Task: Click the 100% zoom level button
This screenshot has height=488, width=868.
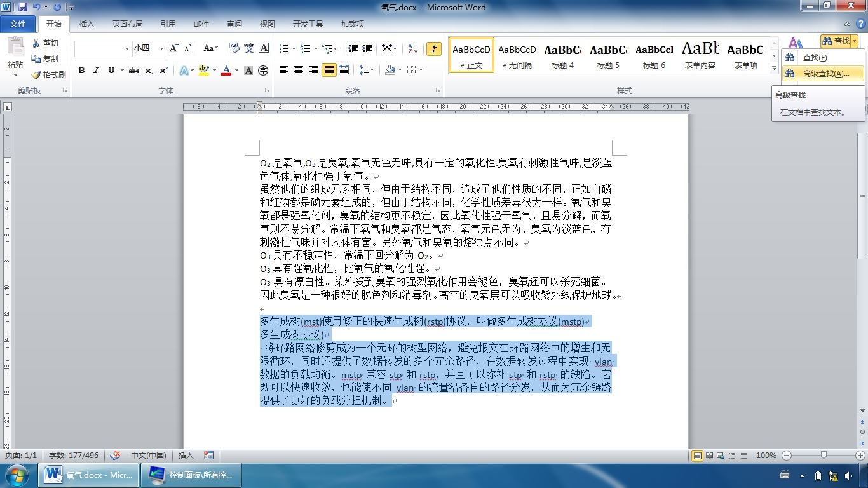Action: click(x=766, y=456)
